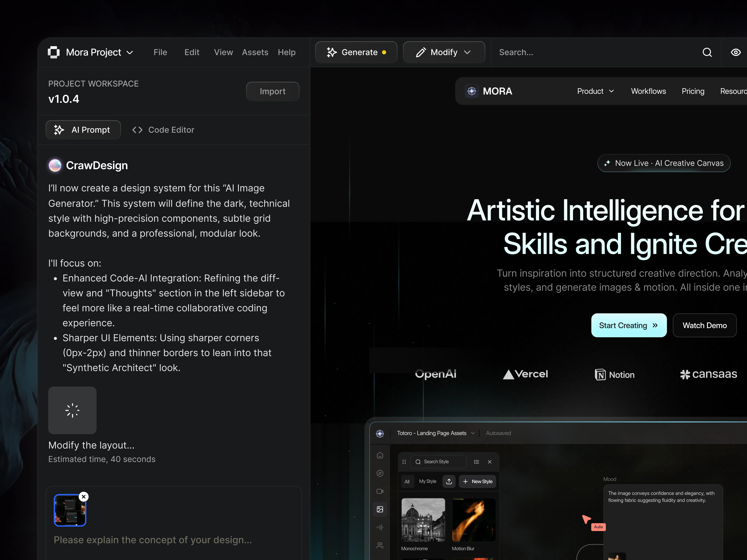Click the Import button
747x560 pixels.
272,91
